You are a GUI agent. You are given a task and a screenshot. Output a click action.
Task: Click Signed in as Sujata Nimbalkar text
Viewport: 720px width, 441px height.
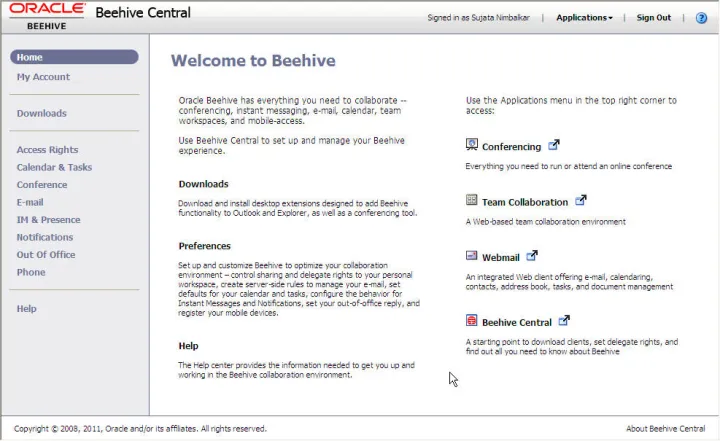pos(478,18)
